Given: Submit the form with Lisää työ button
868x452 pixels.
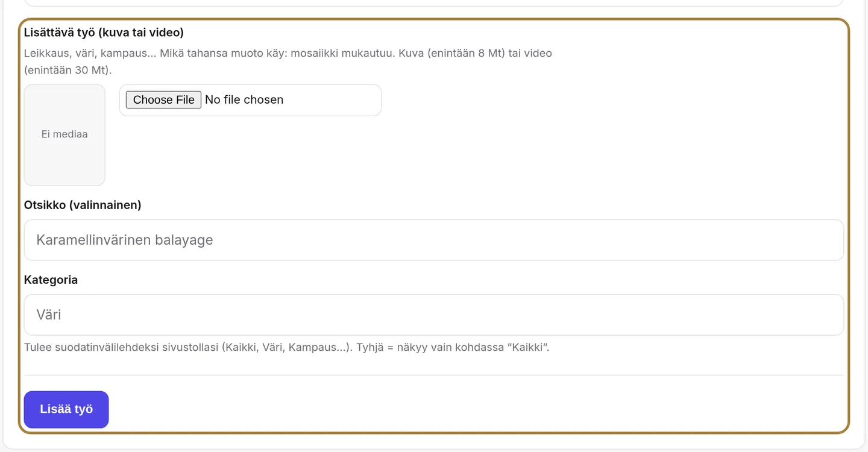Looking at the screenshot, I should click(x=66, y=409).
